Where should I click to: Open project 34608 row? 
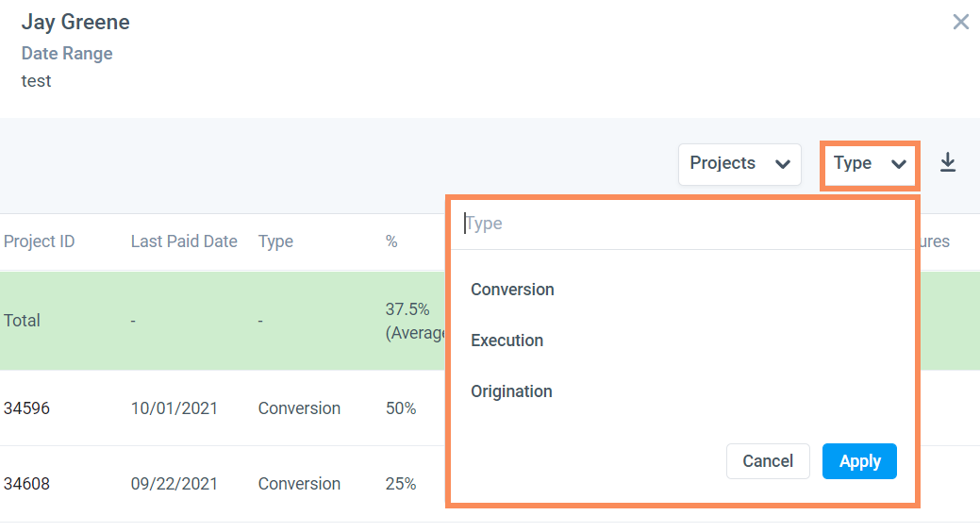[x=27, y=484]
